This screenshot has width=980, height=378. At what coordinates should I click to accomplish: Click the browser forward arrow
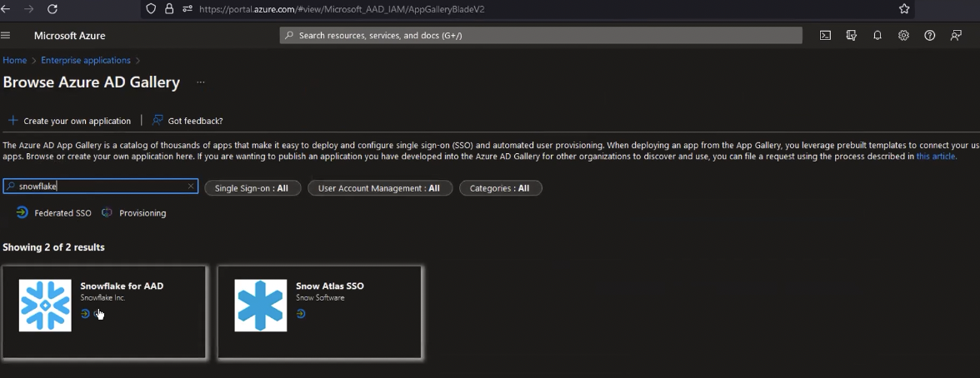(28, 9)
